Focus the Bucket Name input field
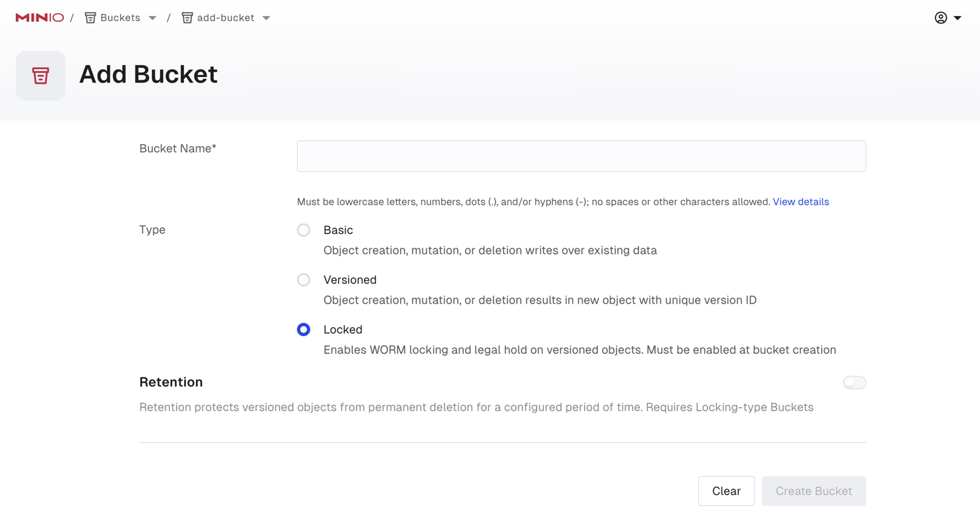This screenshot has height=528, width=980. 581,156
